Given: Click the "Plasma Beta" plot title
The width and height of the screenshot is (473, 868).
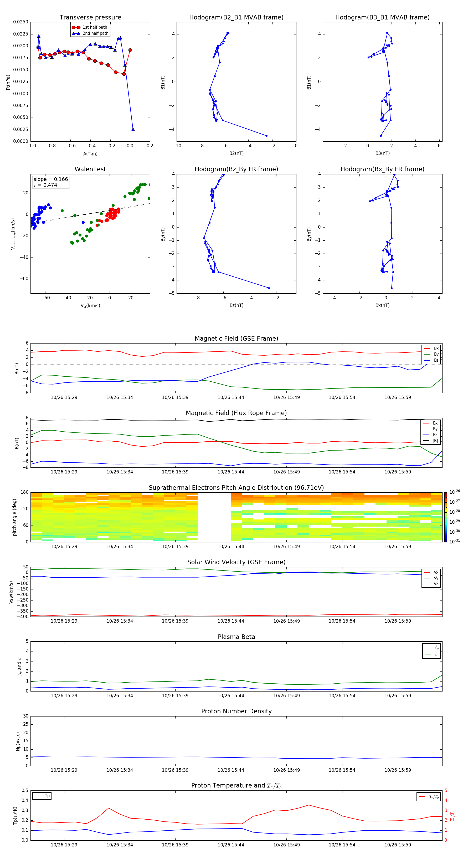Looking at the screenshot, I should click(236, 637).
